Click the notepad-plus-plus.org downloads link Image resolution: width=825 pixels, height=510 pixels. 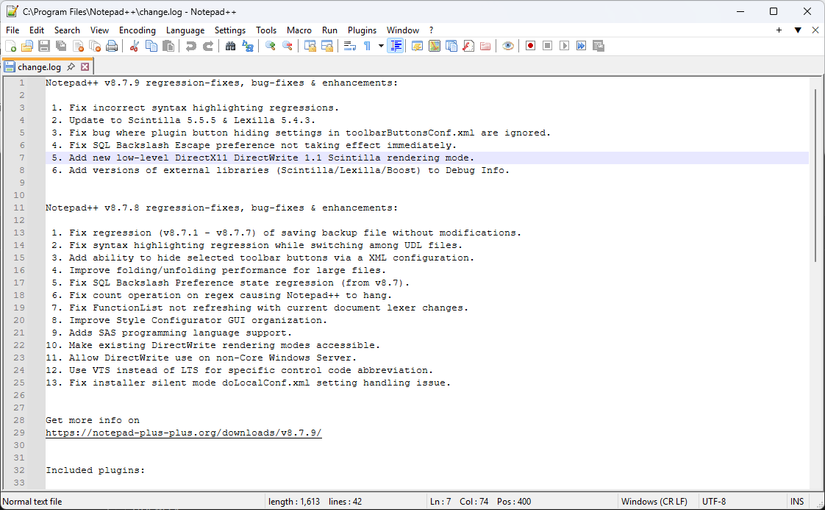[183, 433]
